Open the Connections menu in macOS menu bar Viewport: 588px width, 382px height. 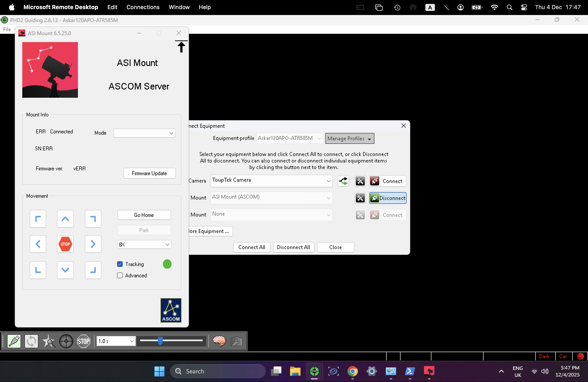[143, 7]
